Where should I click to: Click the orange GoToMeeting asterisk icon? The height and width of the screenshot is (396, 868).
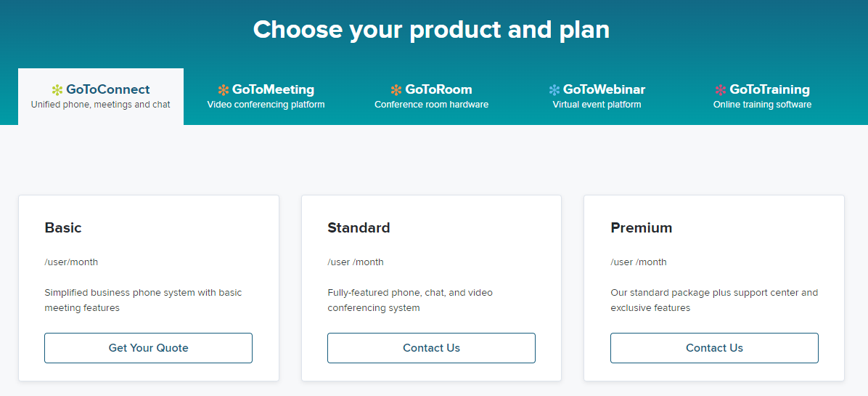point(224,90)
